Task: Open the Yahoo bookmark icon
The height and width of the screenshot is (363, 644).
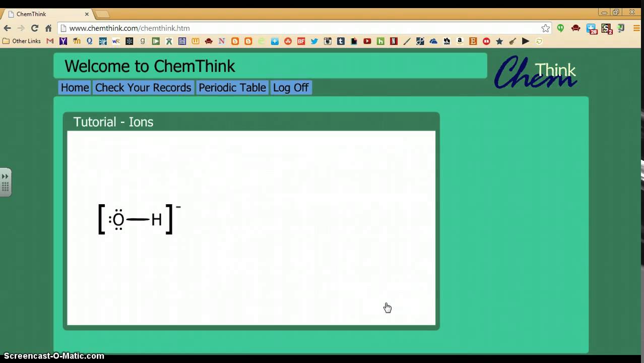Action: [x=63, y=41]
